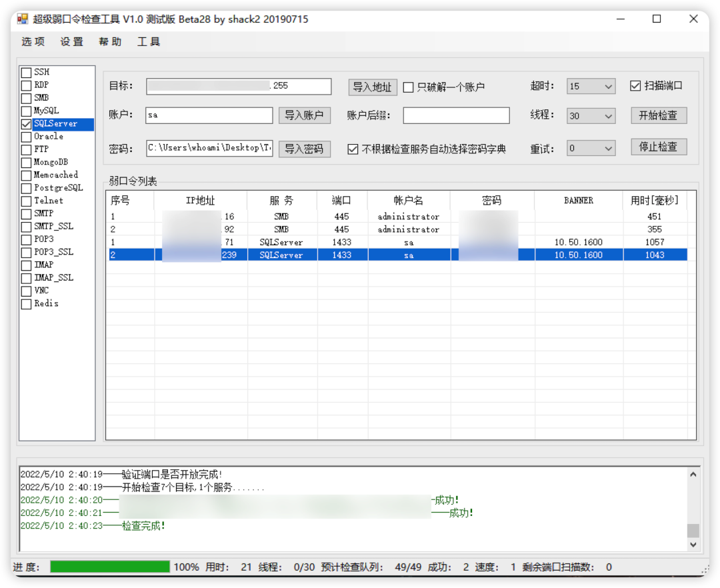
Task: Tick the IMAP checkbox
Action: tap(26, 265)
